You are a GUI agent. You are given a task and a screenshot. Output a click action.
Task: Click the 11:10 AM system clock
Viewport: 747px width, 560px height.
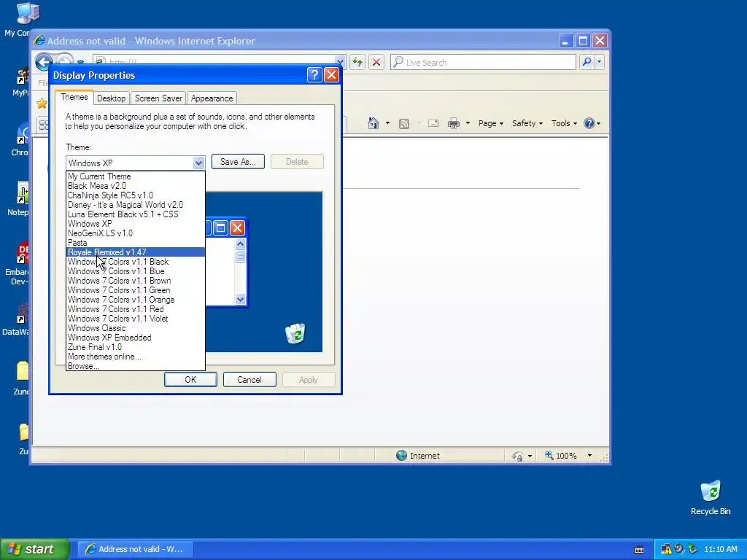click(x=721, y=549)
